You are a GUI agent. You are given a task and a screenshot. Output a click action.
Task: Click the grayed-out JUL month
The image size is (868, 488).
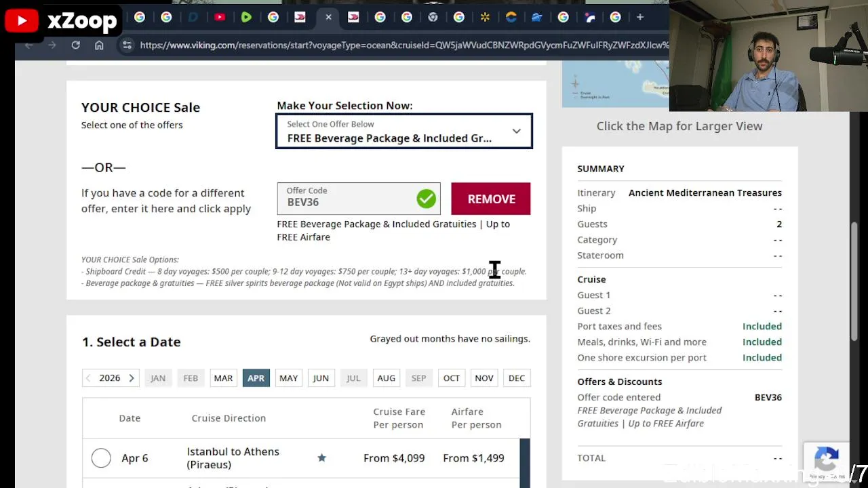coord(353,378)
